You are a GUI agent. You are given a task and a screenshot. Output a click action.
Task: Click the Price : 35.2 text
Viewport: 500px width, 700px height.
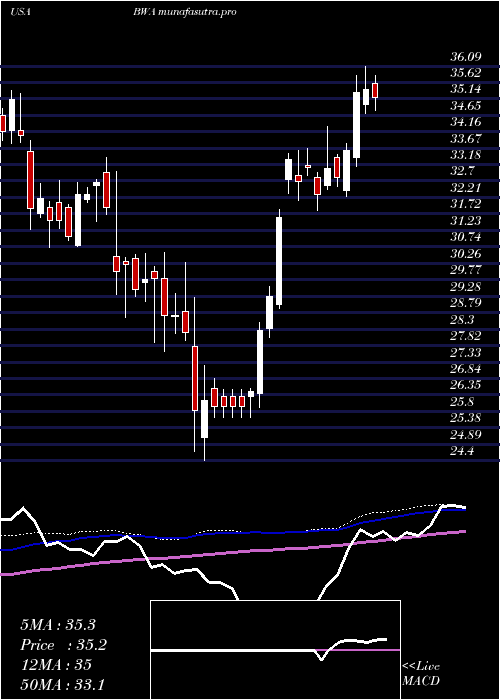(x=64, y=645)
